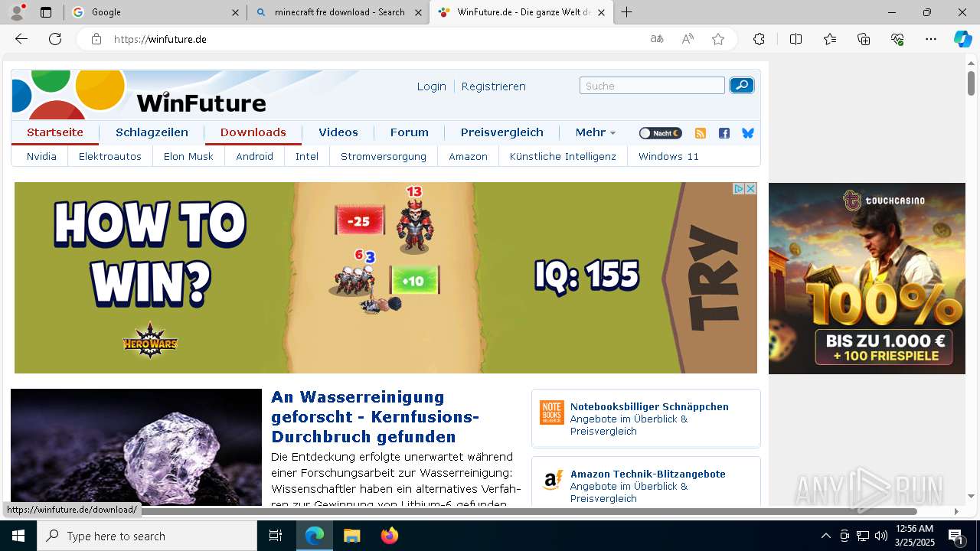Open Edge Settings and more menu

pos(931,39)
